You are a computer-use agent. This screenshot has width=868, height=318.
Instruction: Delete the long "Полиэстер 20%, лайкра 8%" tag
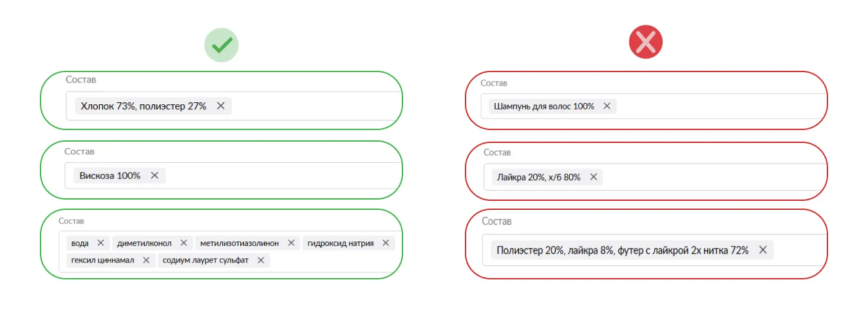pyautogui.click(x=763, y=250)
